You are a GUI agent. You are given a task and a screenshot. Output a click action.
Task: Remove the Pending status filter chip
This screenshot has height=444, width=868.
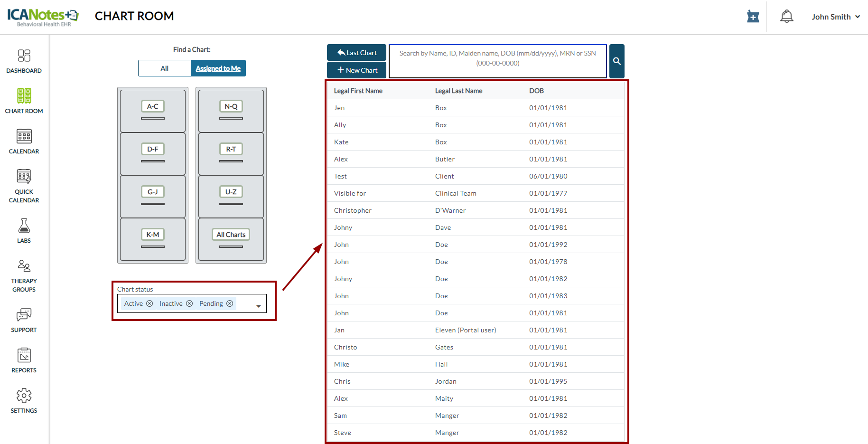230,304
